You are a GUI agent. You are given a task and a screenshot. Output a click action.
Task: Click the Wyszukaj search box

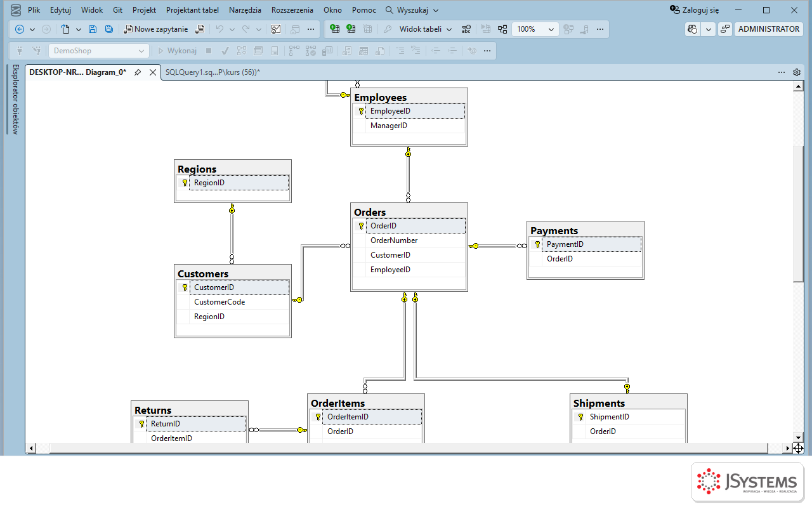(x=412, y=10)
